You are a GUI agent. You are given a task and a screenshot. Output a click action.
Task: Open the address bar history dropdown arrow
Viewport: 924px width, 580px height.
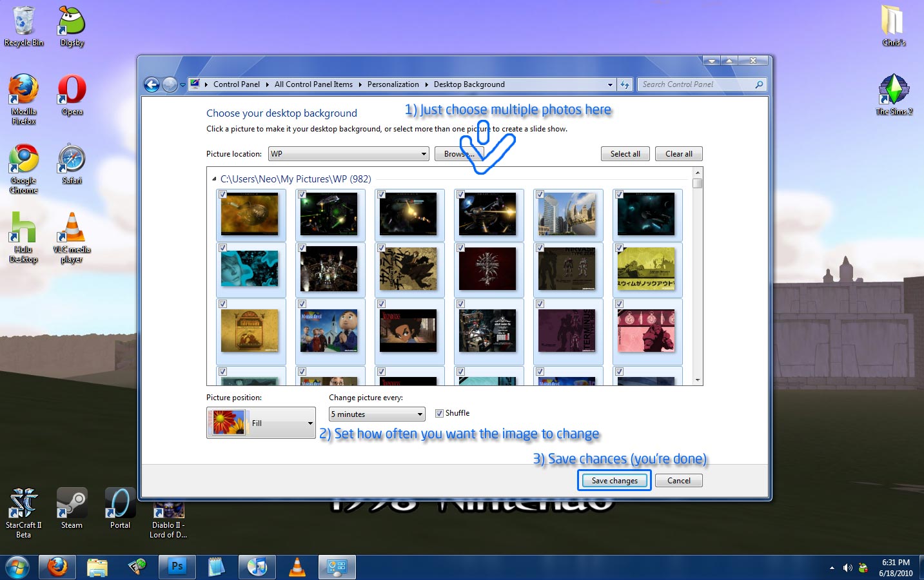610,84
